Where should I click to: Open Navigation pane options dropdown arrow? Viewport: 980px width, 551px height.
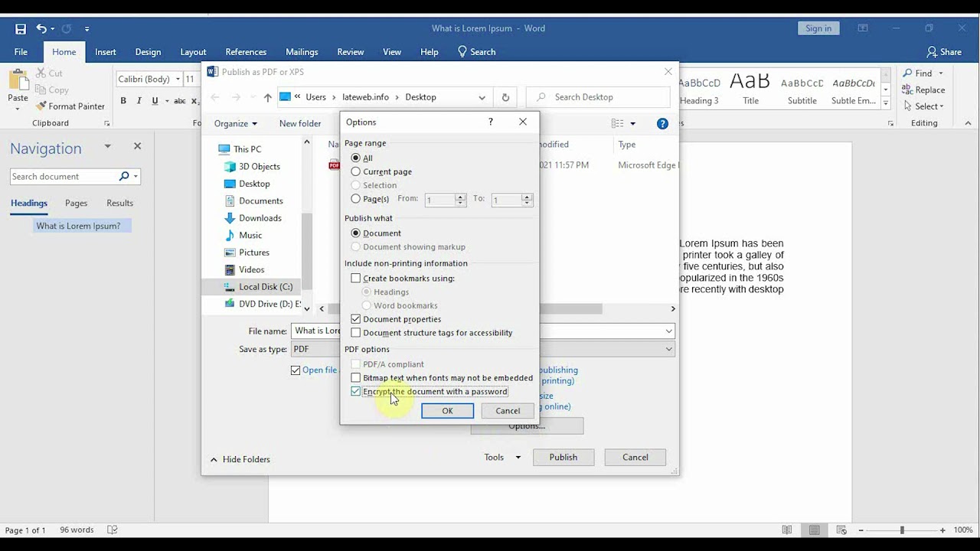(107, 146)
